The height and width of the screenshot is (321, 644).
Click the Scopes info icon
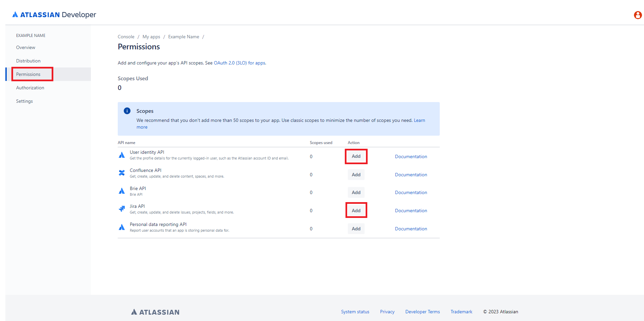[x=127, y=111]
